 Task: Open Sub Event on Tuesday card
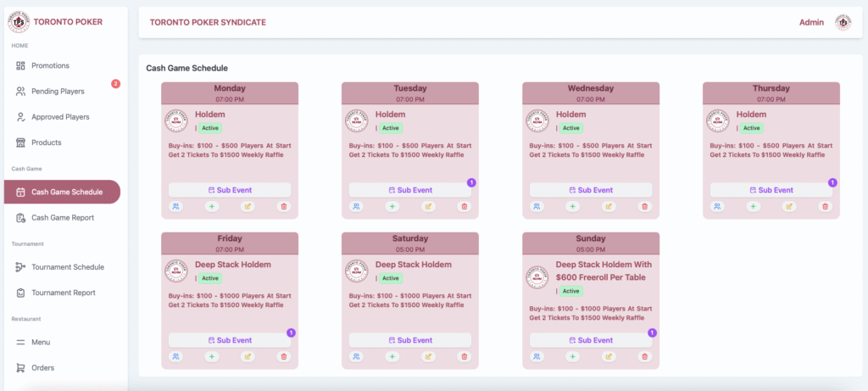(409, 190)
